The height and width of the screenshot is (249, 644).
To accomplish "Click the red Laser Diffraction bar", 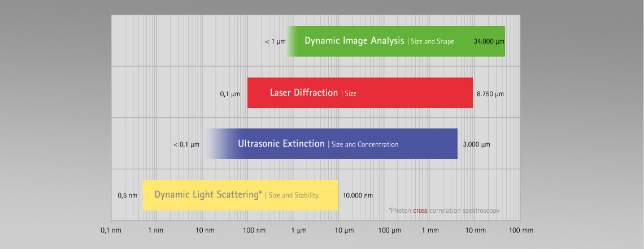I will (x=360, y=93).
